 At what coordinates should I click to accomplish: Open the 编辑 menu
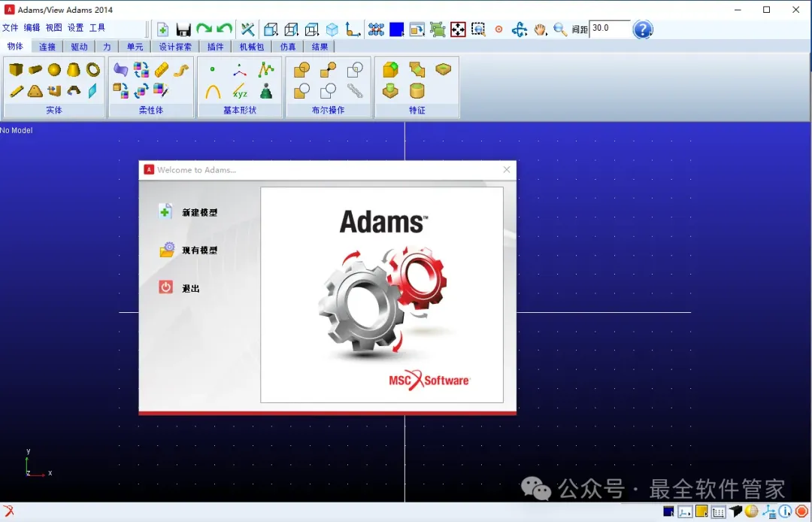tap(32, 28)
